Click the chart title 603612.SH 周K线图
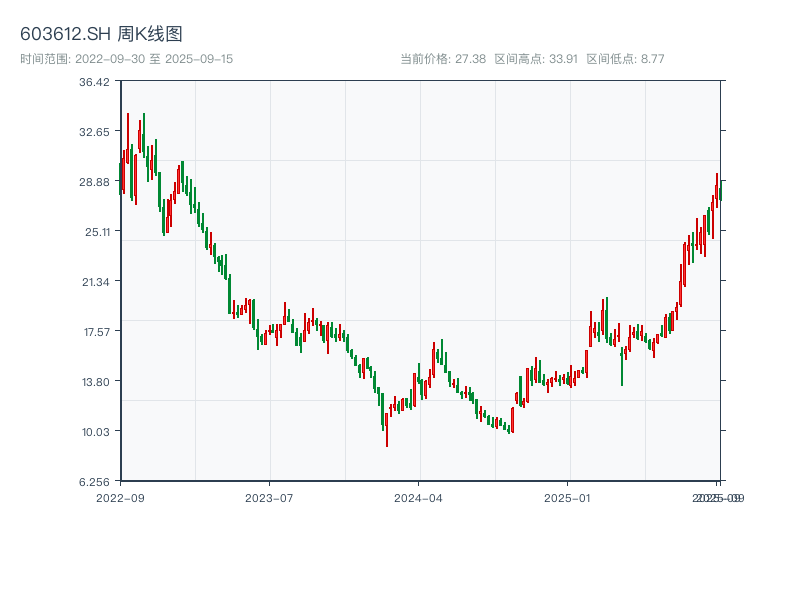 (x=101, y=34)
